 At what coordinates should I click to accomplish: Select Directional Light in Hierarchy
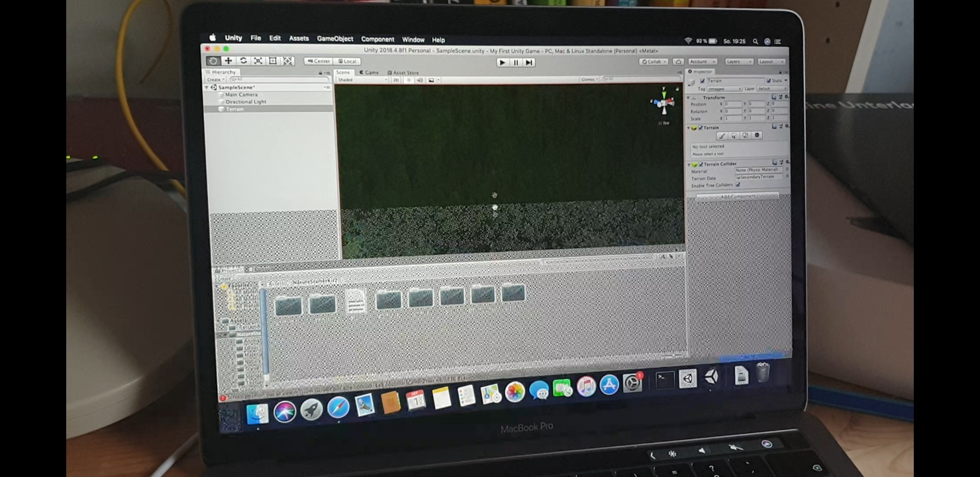click(246, 102)
